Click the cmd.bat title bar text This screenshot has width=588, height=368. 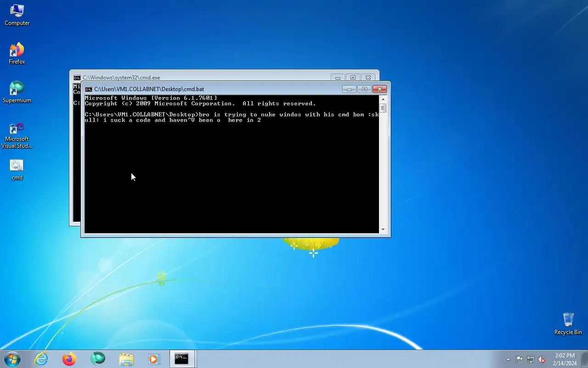(x=149, y=89)
